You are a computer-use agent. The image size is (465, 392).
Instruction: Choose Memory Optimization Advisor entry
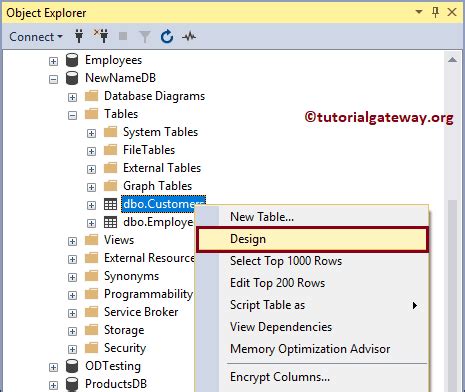coord(312,349)
